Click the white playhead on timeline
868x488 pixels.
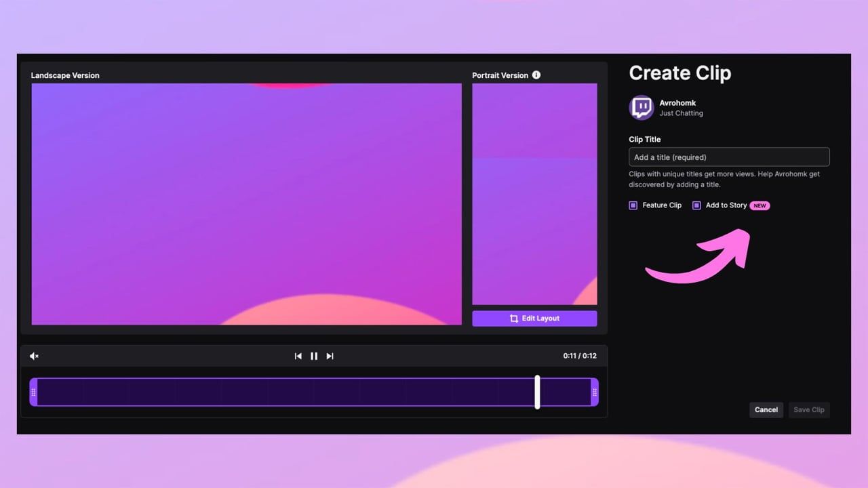(x=537, y=392)
